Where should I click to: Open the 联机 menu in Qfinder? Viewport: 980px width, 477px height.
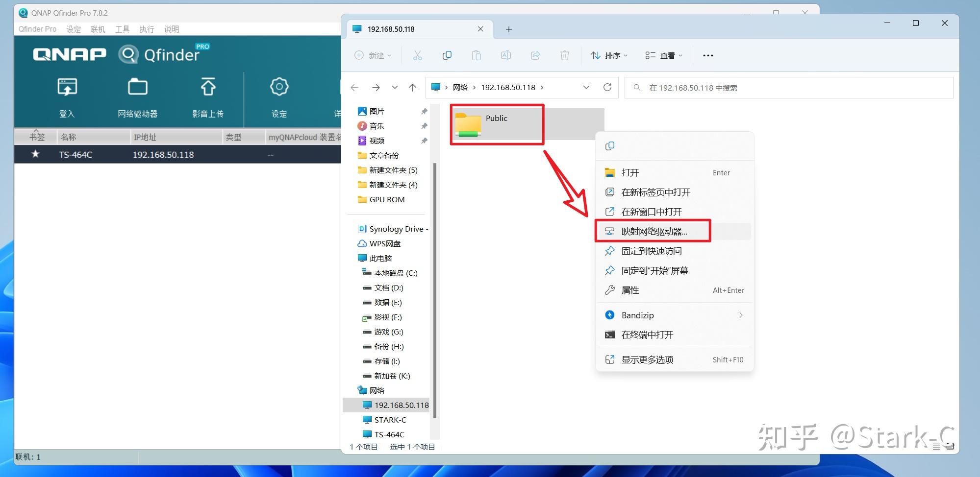tap(98, 29)
